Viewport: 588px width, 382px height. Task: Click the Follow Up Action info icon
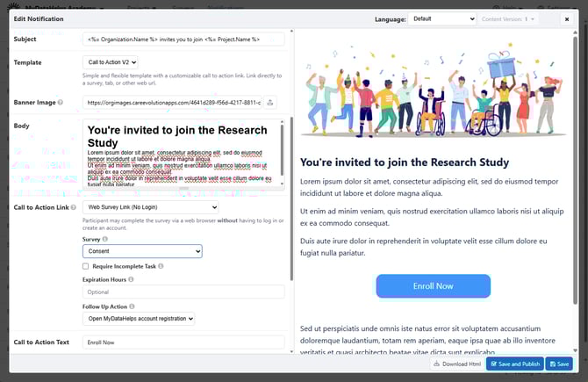[132, 306]
